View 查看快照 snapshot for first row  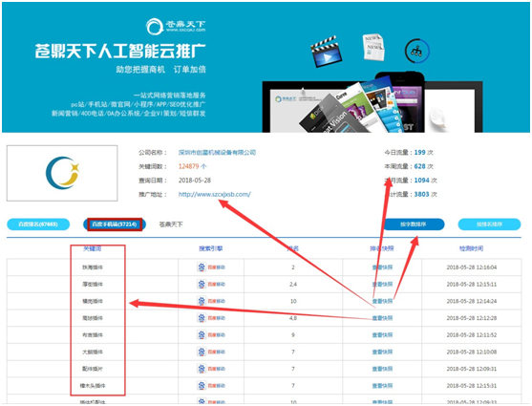tap(382, 267)
